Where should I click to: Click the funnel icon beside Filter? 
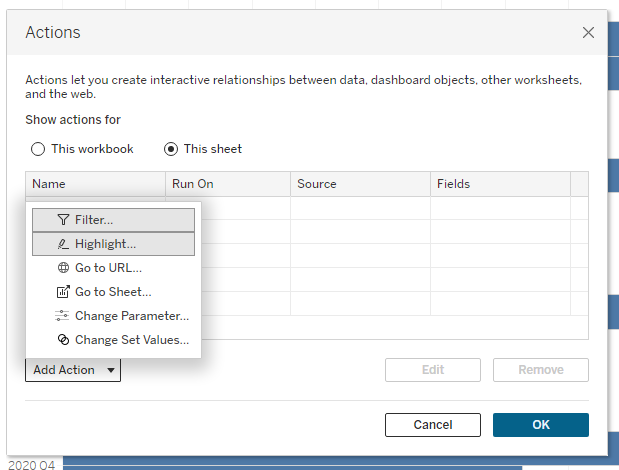[x=63, y=220]
